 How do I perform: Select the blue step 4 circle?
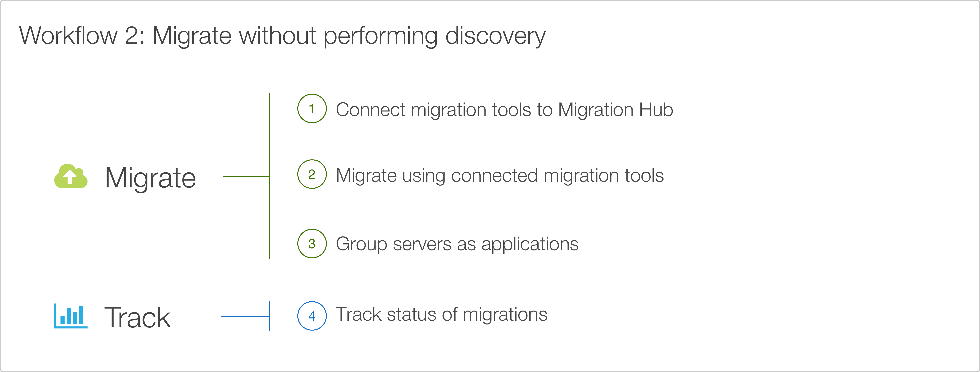coord(312,316)
